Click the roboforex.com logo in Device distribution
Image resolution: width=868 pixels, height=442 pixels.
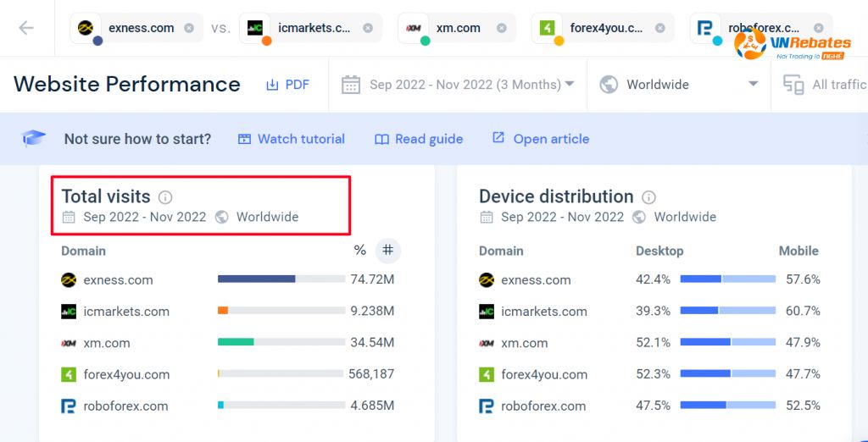pos(486,406)
